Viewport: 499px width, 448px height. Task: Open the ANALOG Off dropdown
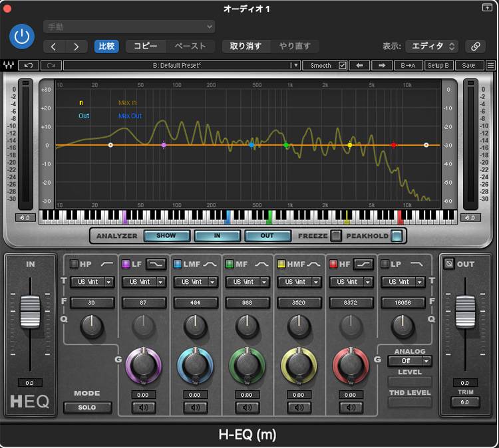[410, 361]
